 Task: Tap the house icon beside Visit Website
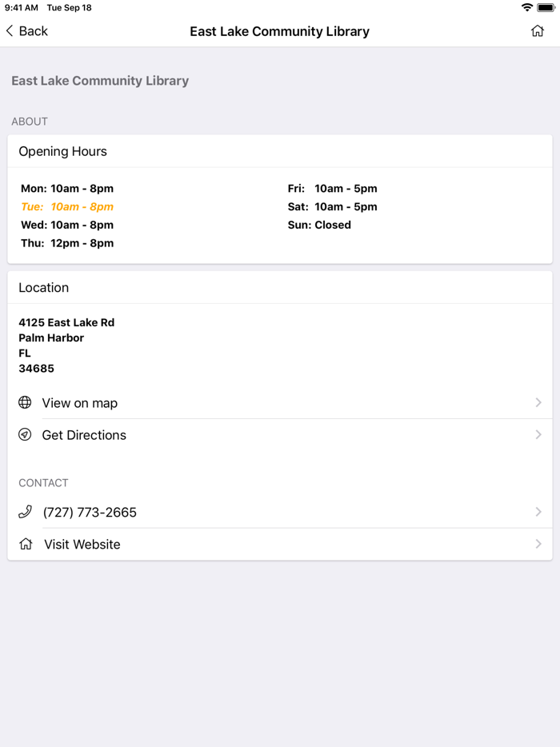26,544
